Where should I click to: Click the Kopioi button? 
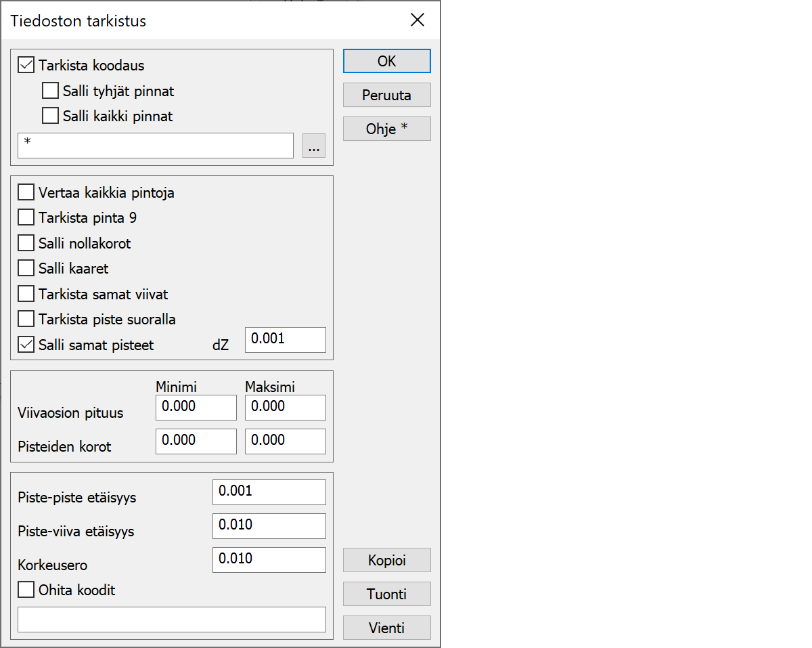pos(386,560)
